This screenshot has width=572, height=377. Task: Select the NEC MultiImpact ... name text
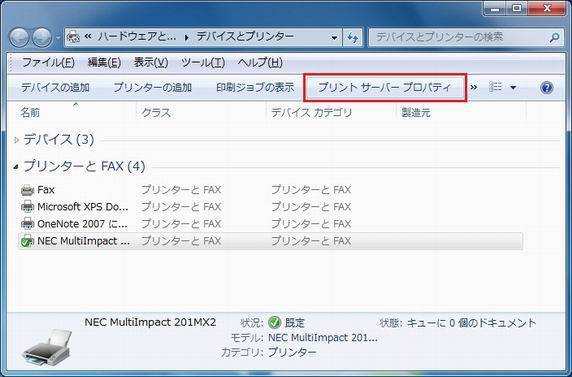click(x=84, y=241)
